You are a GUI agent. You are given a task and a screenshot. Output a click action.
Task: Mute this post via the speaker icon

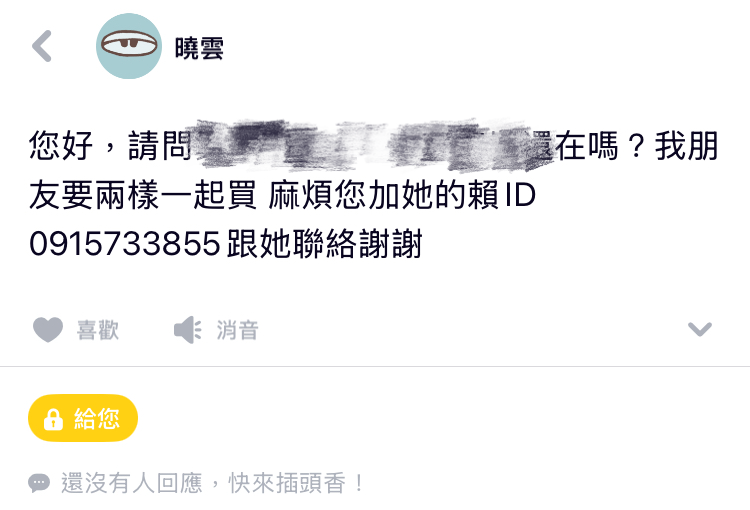pos(188,330)
